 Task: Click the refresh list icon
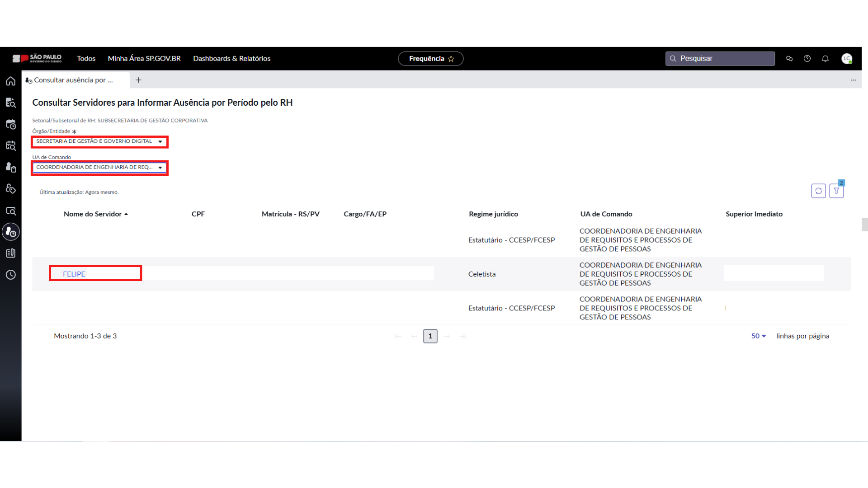(x=818, y=191)
